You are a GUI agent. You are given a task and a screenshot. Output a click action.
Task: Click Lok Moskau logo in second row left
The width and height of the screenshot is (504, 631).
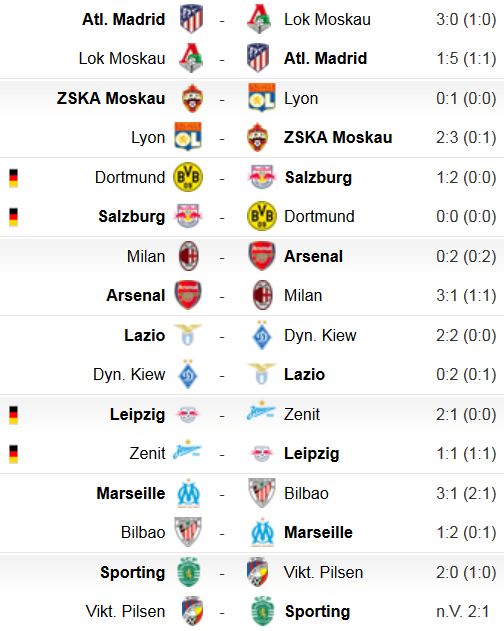pyautogui.click(x=191, y=58)
